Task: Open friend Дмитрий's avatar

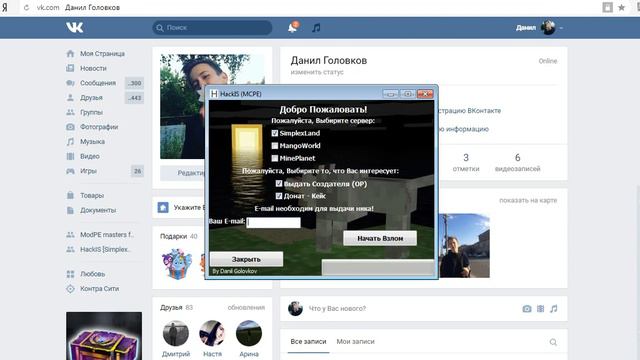Action: click(x=176, y=333)
